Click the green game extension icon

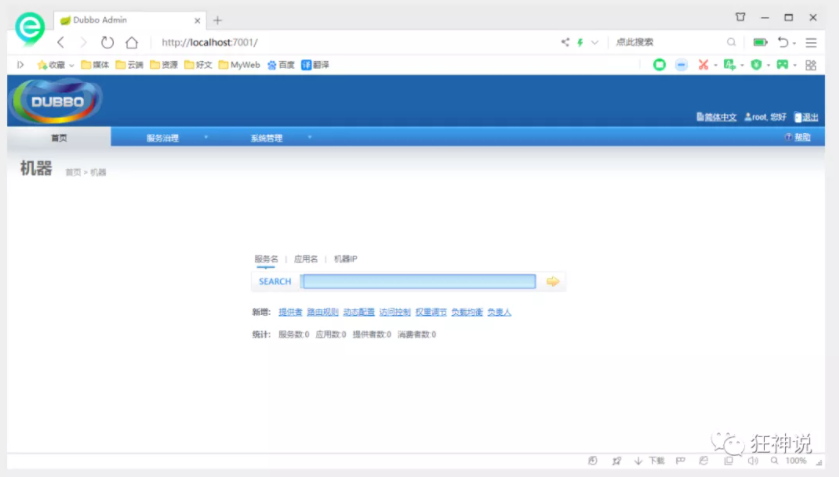point(782,65)
